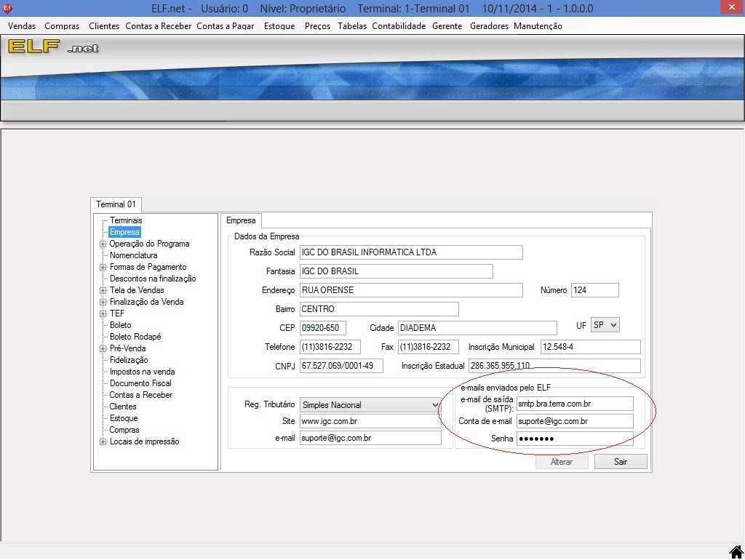
Task: Click the Conta de e-mail field
Action: pos(575,421)
